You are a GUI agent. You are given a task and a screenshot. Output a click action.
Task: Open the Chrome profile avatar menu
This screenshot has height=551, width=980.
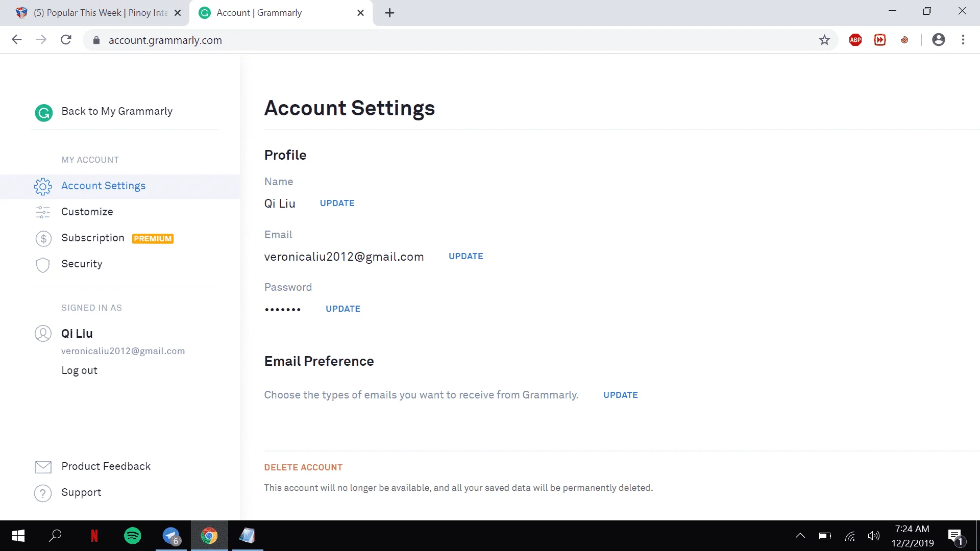point(939,40)
